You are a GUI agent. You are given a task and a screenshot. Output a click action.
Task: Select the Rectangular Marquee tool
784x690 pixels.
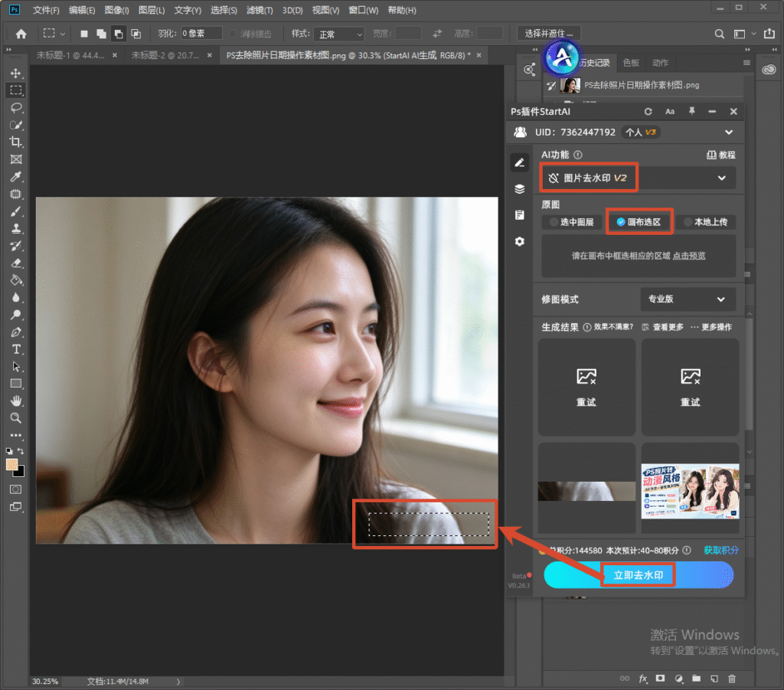click(16, 90)
